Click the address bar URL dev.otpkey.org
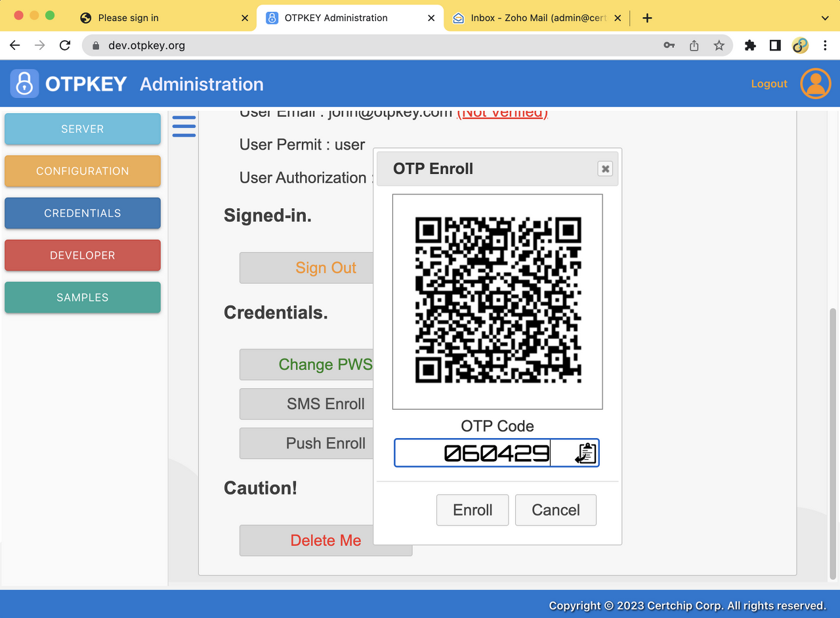840x618 pixels. (x=147, y=45)
